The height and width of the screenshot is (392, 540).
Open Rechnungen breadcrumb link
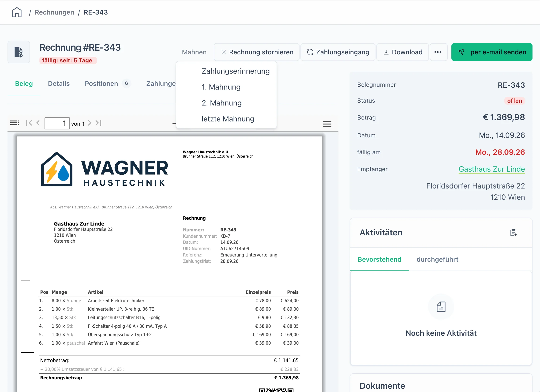(x=55, y=12)
